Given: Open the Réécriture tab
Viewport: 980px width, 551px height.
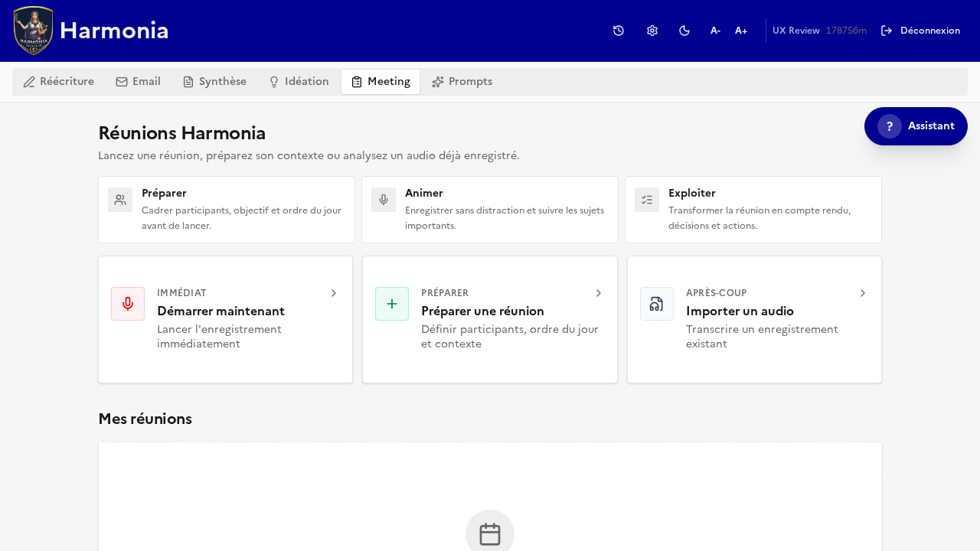Looking at the screenshot, I should [x=59, y=82].
